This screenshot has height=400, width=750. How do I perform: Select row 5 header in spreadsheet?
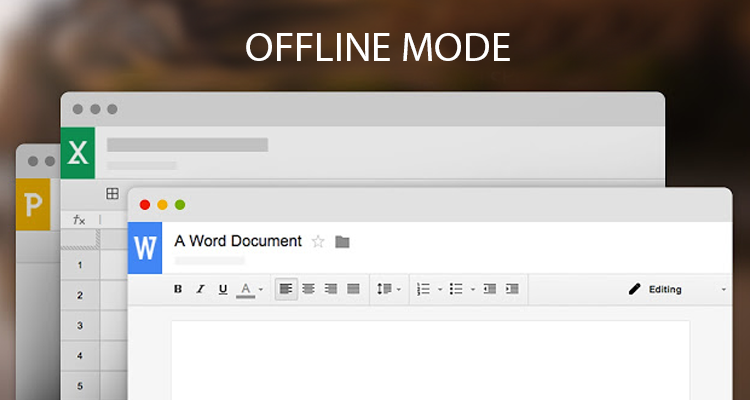tap(80, 386)
